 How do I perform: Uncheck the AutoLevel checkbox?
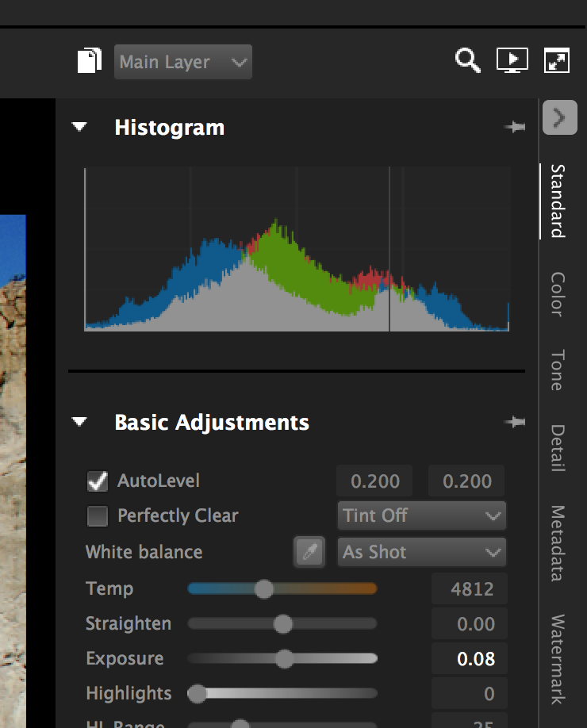point(98,481)
